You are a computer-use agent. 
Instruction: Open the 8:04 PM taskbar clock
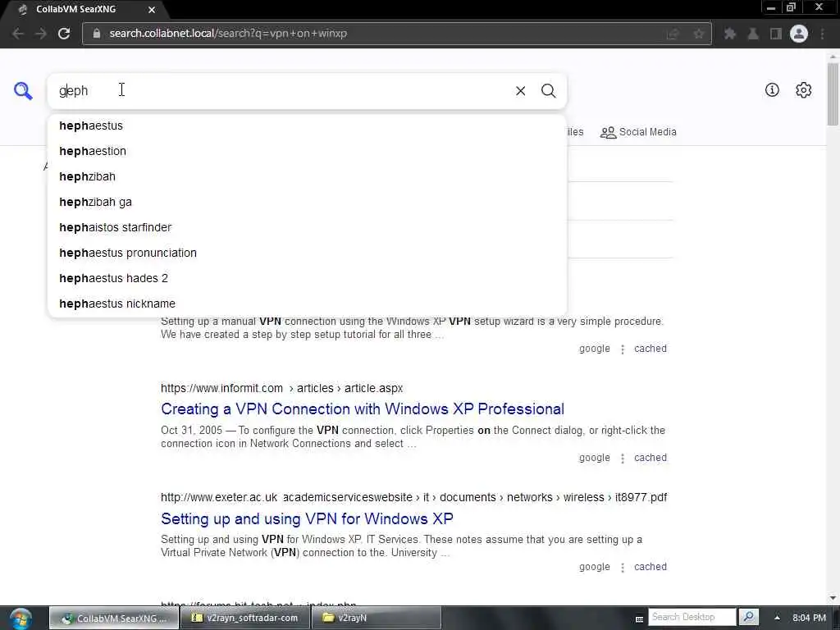click(809, 618)
